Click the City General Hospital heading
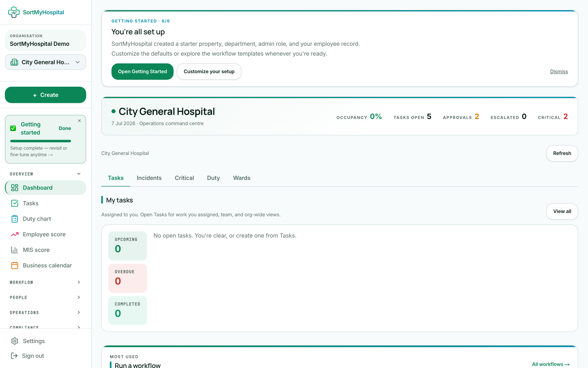Image resolution: width=588 pixels, height=368 pixels. point(167,111)
